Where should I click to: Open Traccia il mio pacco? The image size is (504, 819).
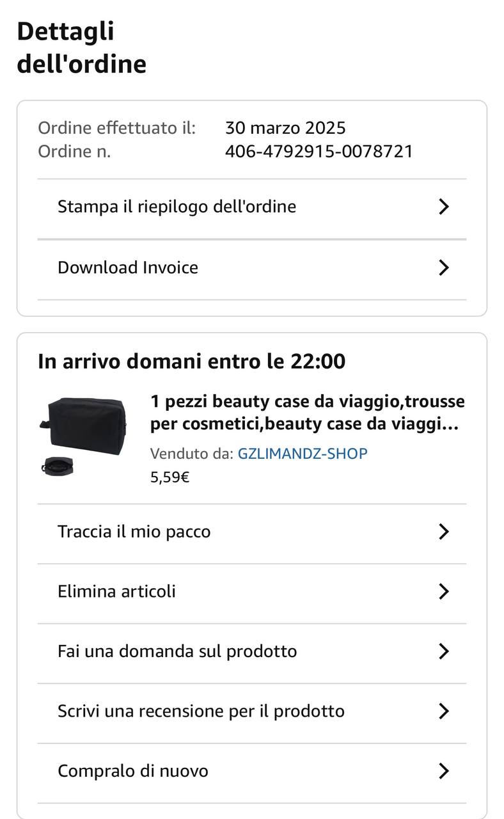(134, 532)
